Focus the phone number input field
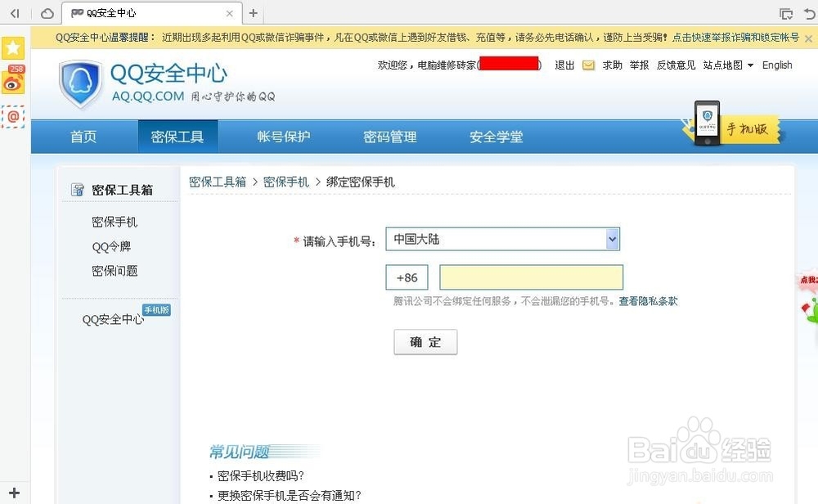Screen dimensions: 818x504 531,277
